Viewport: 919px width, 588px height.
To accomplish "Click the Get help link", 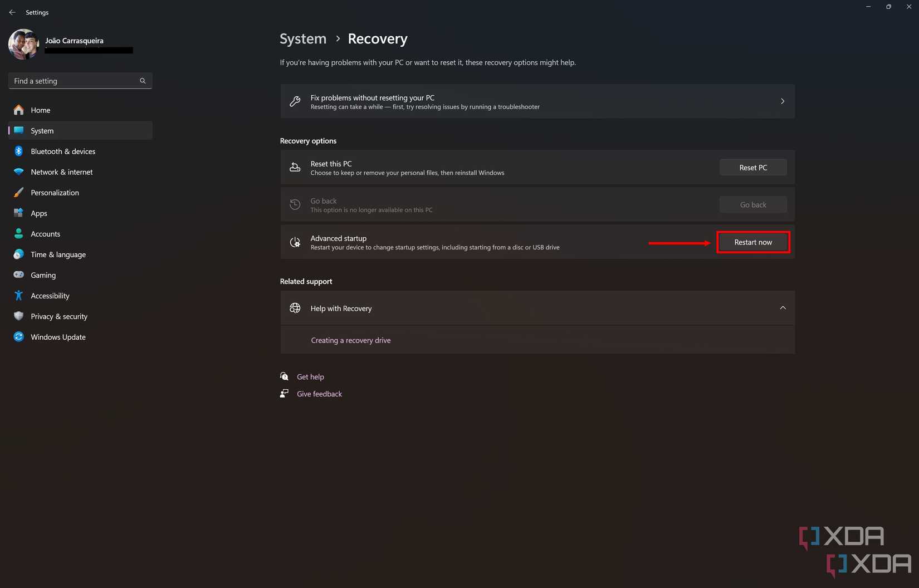I will click(x=310, y=377).
